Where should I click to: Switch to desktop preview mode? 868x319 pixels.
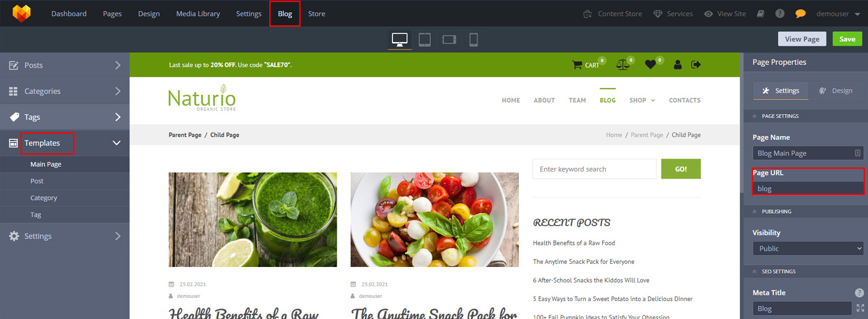[399, 39]
